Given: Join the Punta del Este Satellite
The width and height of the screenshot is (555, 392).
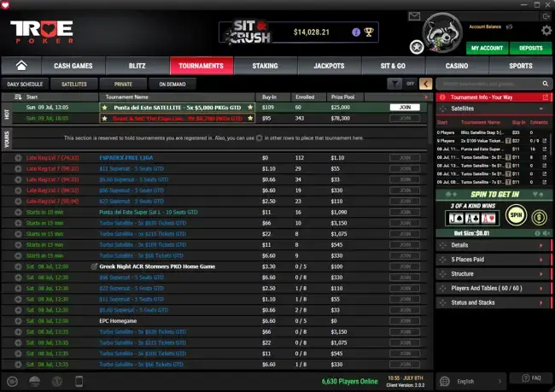Looking at the screenshot, I should coord(405,108).
